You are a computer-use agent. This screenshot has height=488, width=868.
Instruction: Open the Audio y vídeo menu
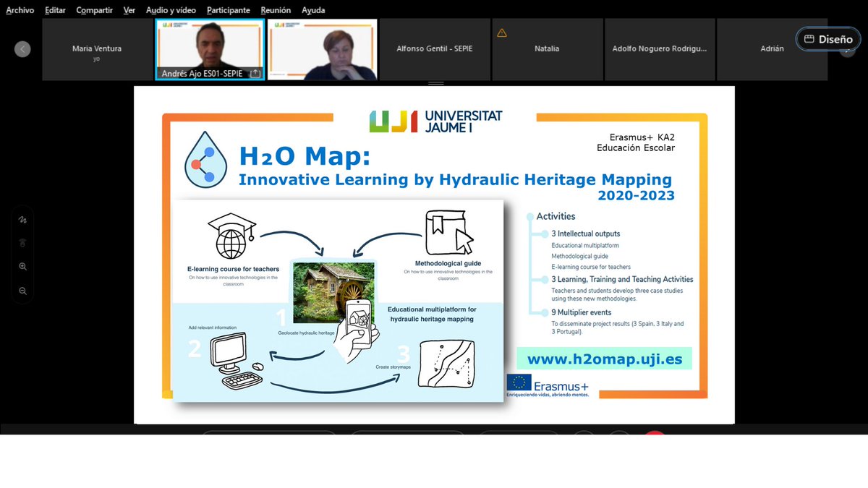[x=171, y=10]
